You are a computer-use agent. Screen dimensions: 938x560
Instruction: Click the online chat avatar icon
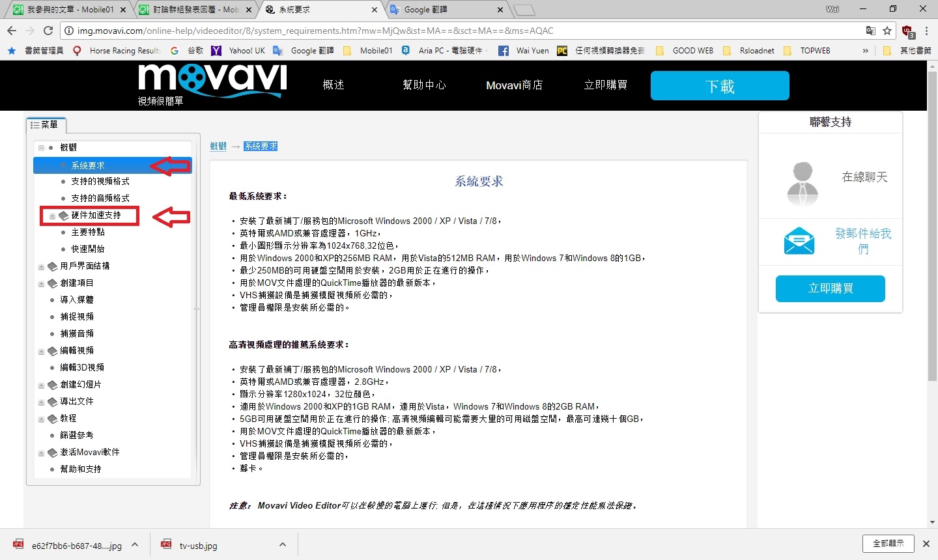coord(803,183)
